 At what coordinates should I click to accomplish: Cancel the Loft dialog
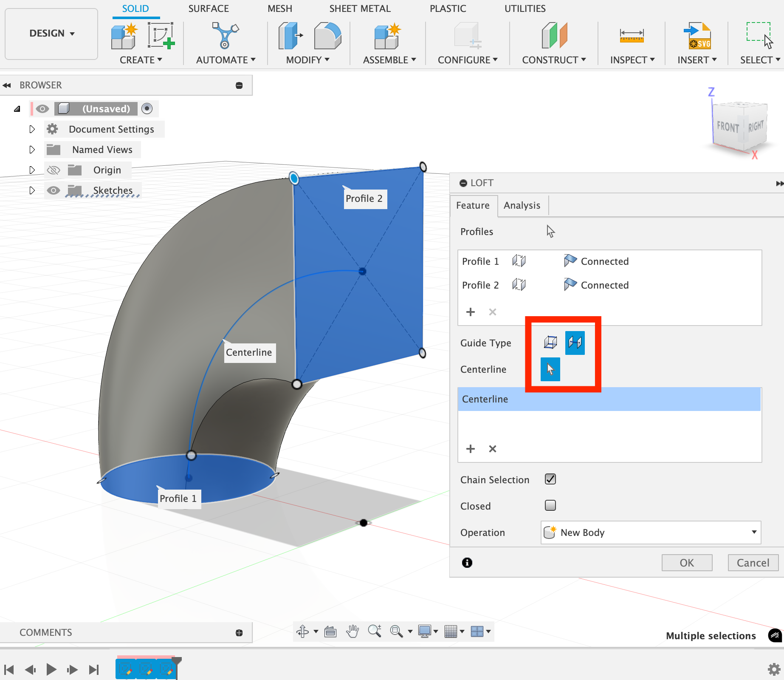pyautogui.click(x=753, y=563)
